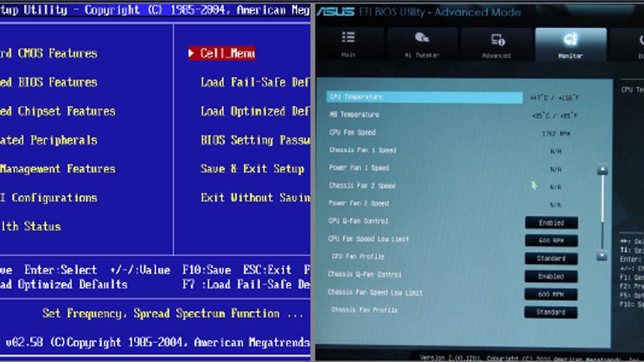Click the Advanced tab chip icon
The width and height of the screenshot is (644, 362).
click(x=497, y=40)
